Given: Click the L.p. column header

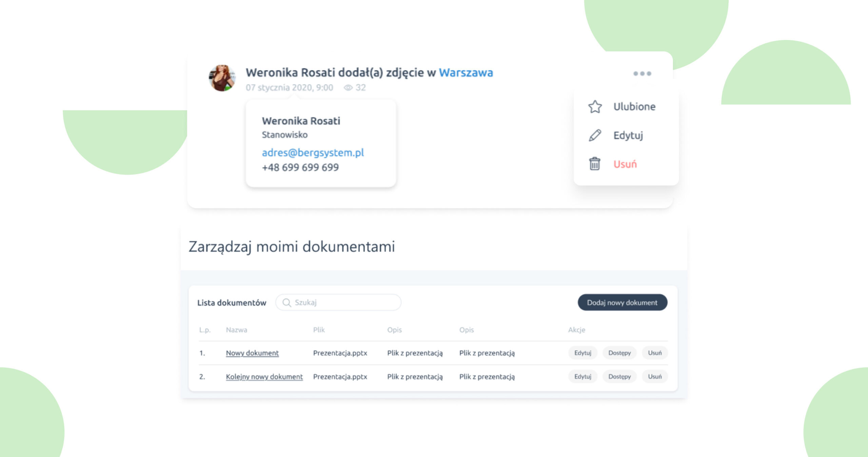Looking at the screenshot, I should point(205,330).
